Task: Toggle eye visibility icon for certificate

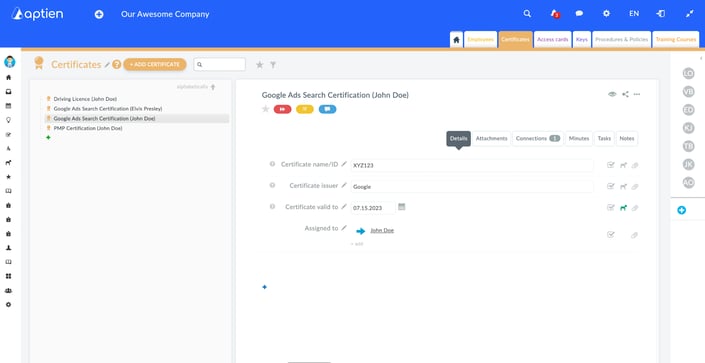Action: [612, 94]
